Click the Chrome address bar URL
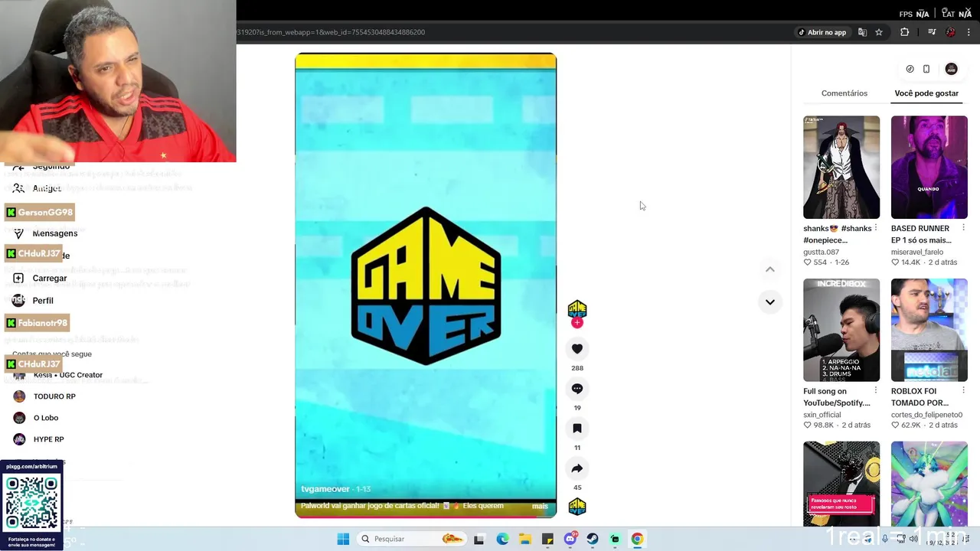This screenshot has width=980, height=551. (x=332, y=32)
